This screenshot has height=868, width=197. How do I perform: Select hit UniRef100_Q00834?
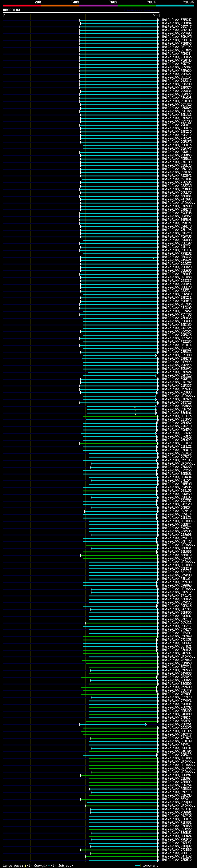176,91
